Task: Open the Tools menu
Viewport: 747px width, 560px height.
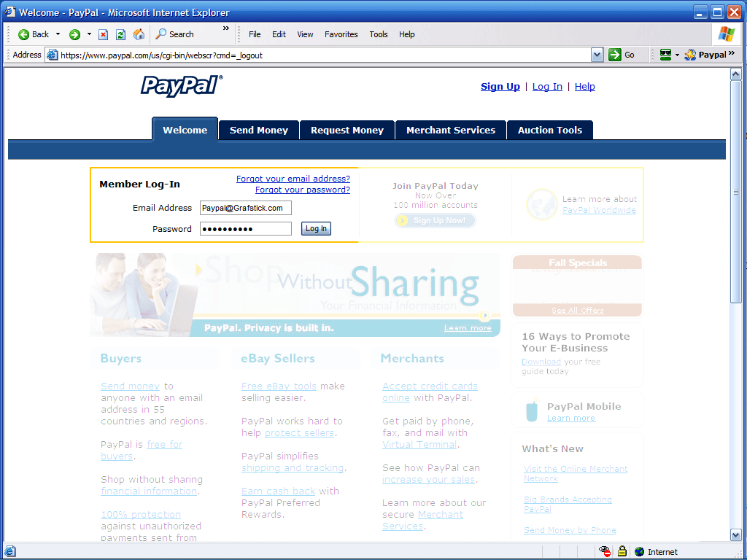Action: 378,34
